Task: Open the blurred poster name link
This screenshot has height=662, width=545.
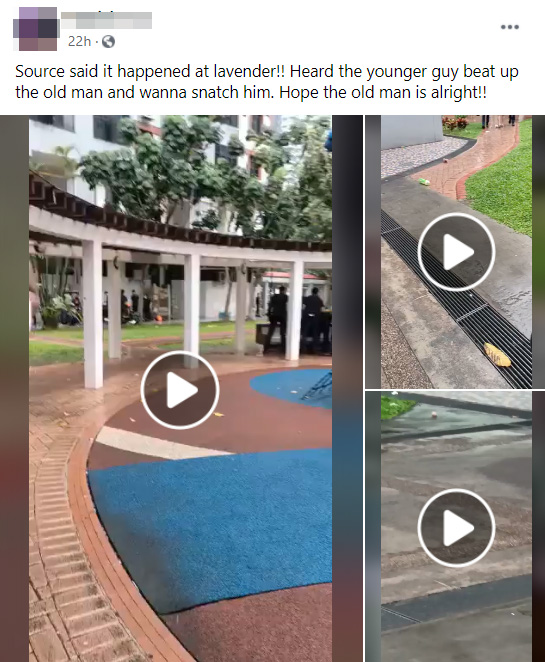Action: click(x=106, y=20)
